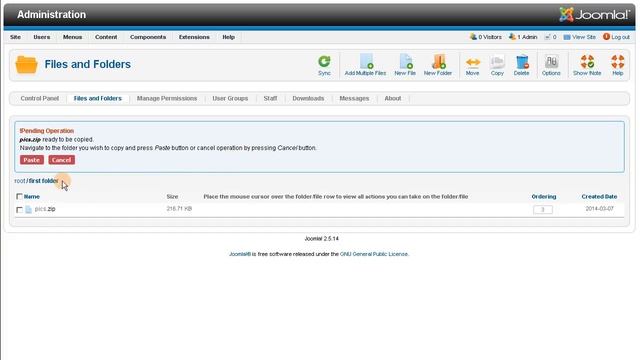Screen dimensions: 640x360
Task: Click the 1 Admin indicator
Action: coord(523,37)
